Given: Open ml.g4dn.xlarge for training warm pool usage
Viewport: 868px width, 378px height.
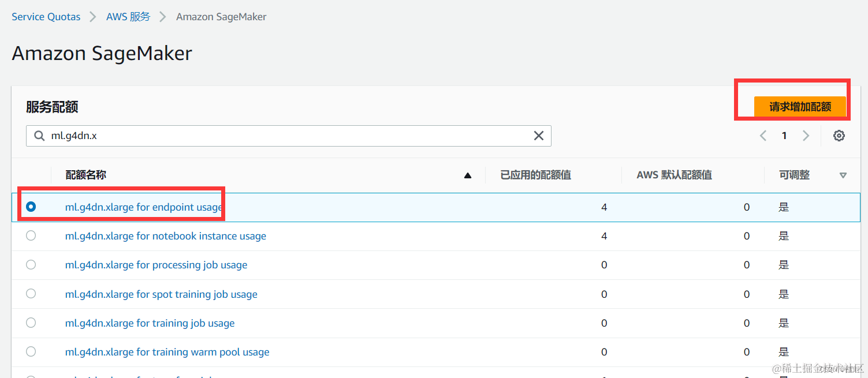Looking at the screenshot, I should coord(167,352).
